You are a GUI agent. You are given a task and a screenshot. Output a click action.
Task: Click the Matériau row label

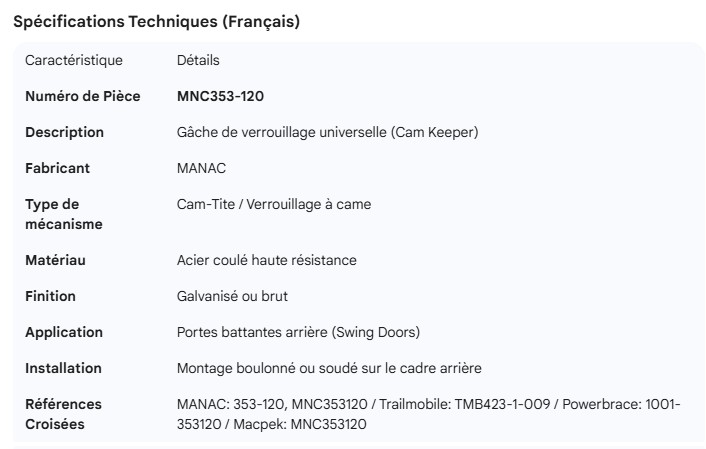[x=55, y=260]
